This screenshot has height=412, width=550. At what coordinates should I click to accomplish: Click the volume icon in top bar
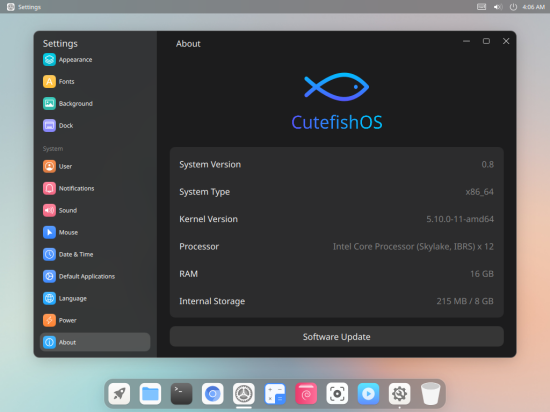498,7
